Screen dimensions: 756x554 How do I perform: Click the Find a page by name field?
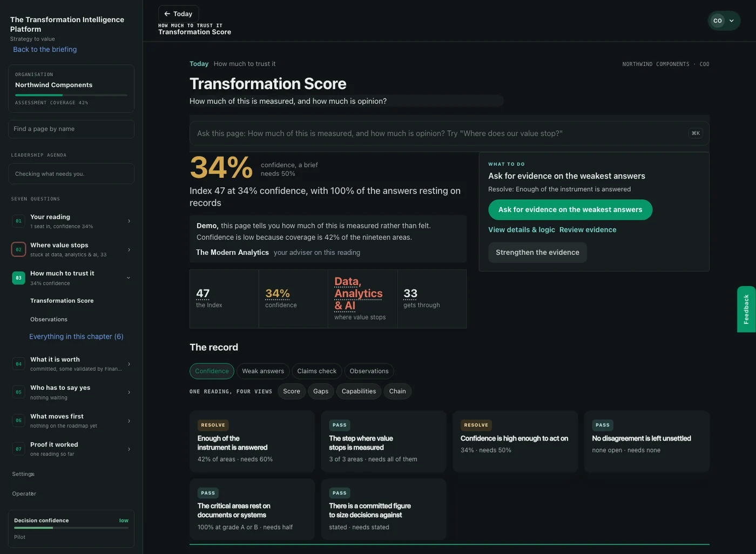pyautogui.click(x=71, y=129)
